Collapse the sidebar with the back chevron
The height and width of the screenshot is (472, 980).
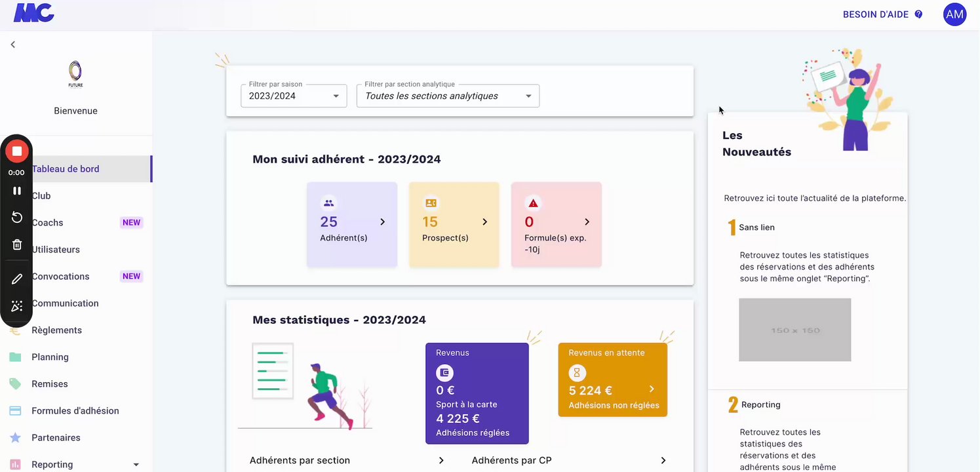point(12,45)
